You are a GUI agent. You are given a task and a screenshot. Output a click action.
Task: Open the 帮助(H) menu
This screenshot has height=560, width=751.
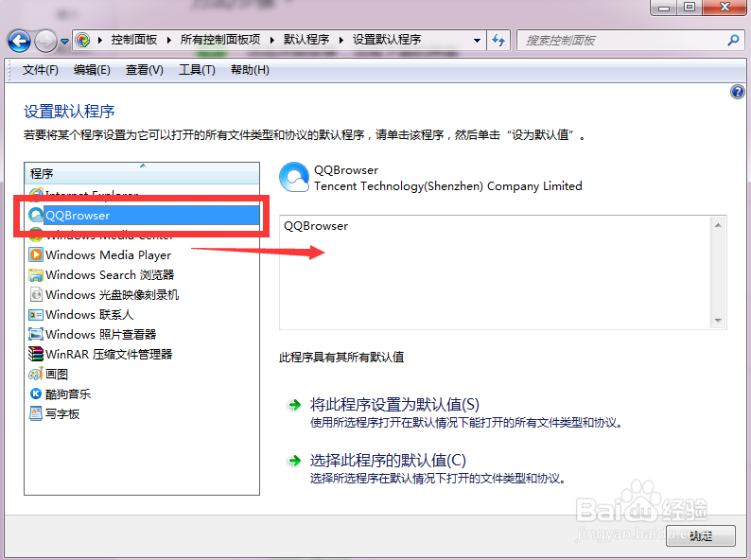point(250,70)
